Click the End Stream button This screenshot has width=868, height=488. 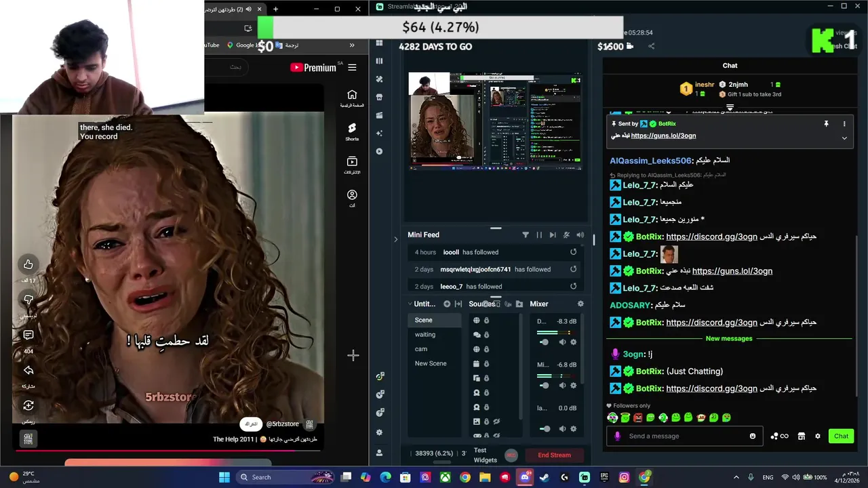coord(555,455)
